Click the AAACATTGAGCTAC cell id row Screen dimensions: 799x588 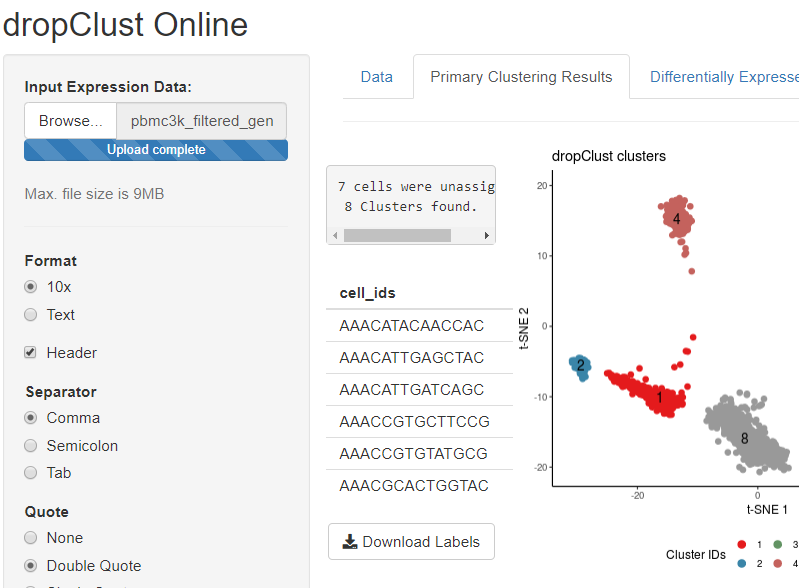pyautogui.click(x=419, y=358)
